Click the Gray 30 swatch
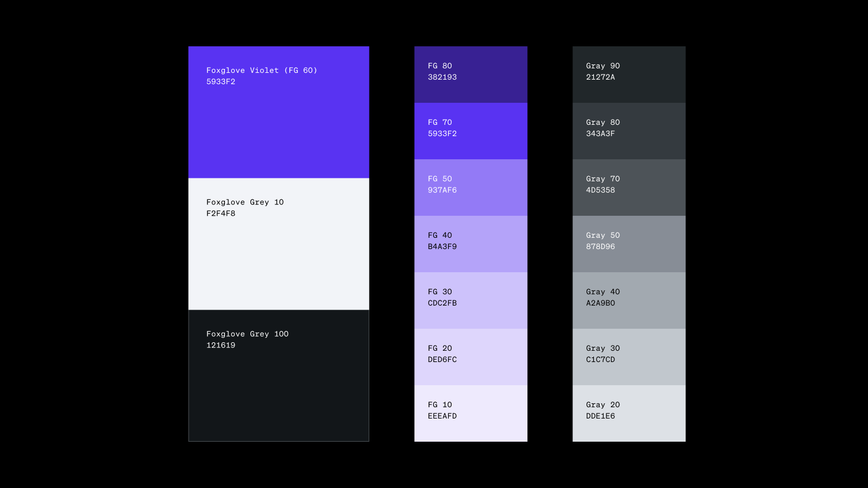868x488 pixels. point(629,357)
